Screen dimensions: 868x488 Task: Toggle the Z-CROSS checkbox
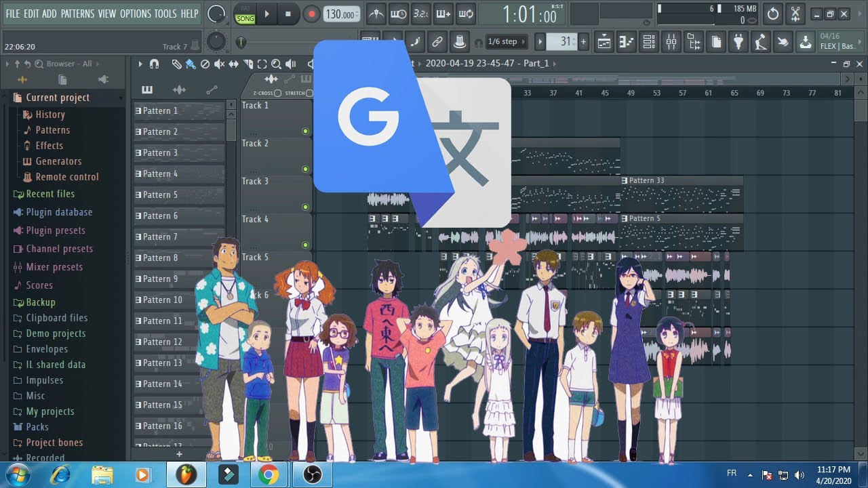[278, 93]
